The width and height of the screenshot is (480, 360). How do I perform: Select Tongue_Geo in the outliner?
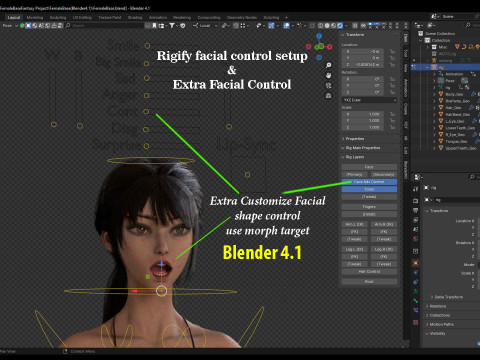point(456,141)
